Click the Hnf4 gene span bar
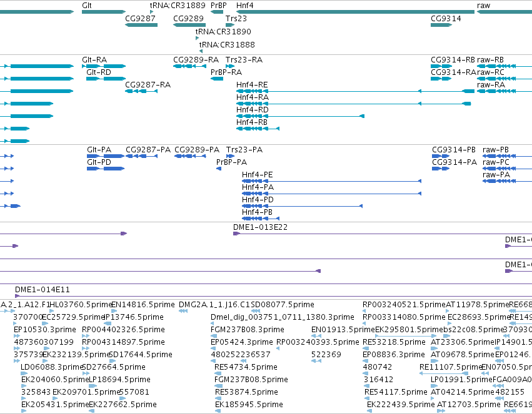 pos(355,12)
